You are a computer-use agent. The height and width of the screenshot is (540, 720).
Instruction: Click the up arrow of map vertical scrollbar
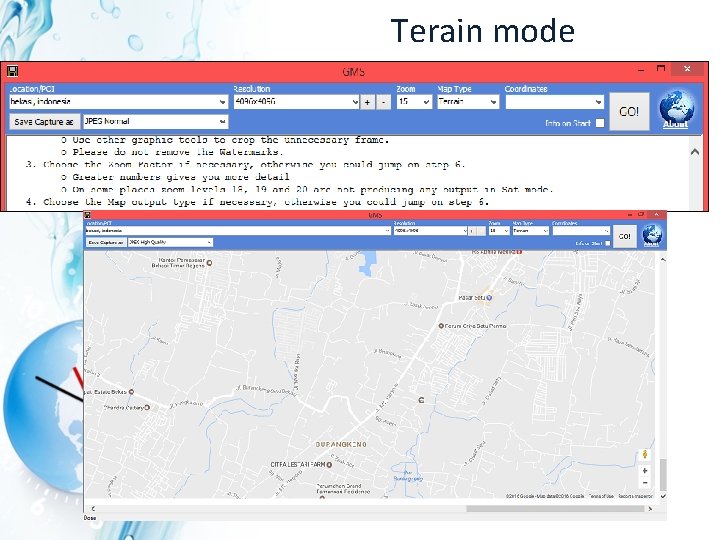click(x=663, y=259)
